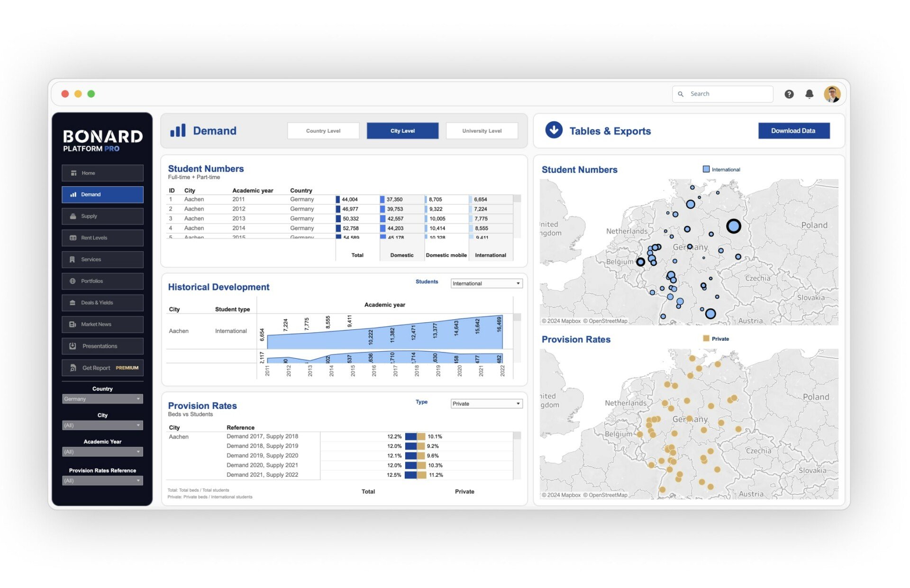Switch to University Level view
Screen dimensions: 910x588
coord(482,131)
